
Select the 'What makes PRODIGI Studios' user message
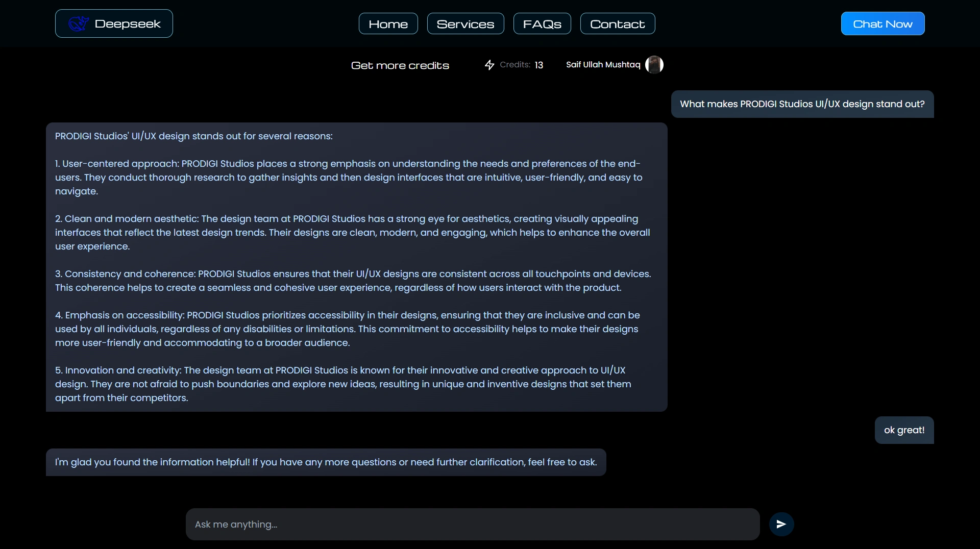coord(802,104)
